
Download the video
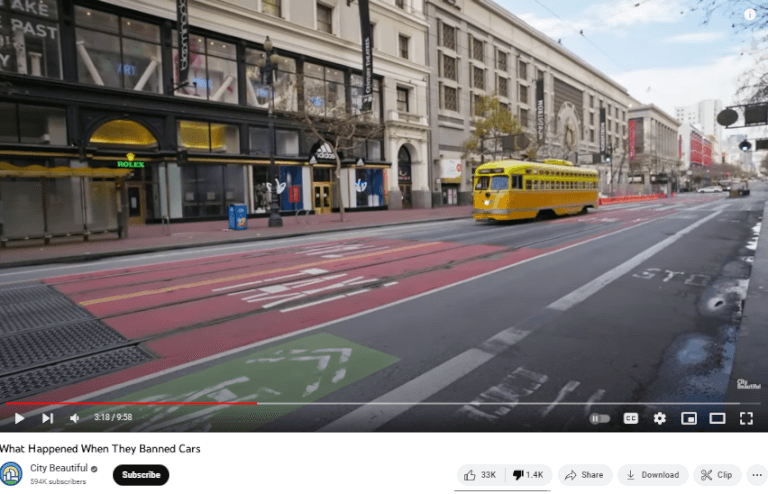tap(652, 475)
